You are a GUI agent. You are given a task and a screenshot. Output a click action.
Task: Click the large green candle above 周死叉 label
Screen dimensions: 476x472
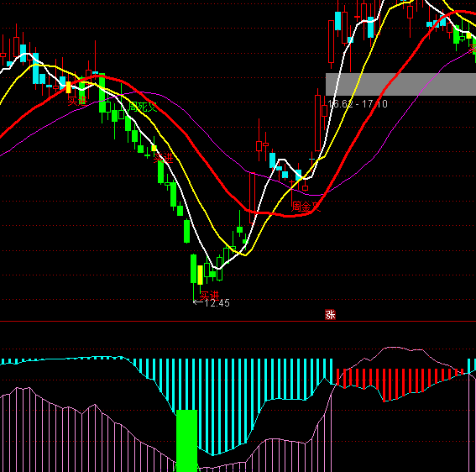(102, 93)
